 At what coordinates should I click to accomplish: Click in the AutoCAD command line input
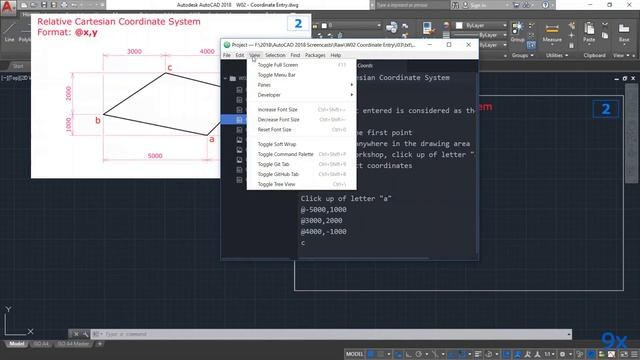click(331, 334)
